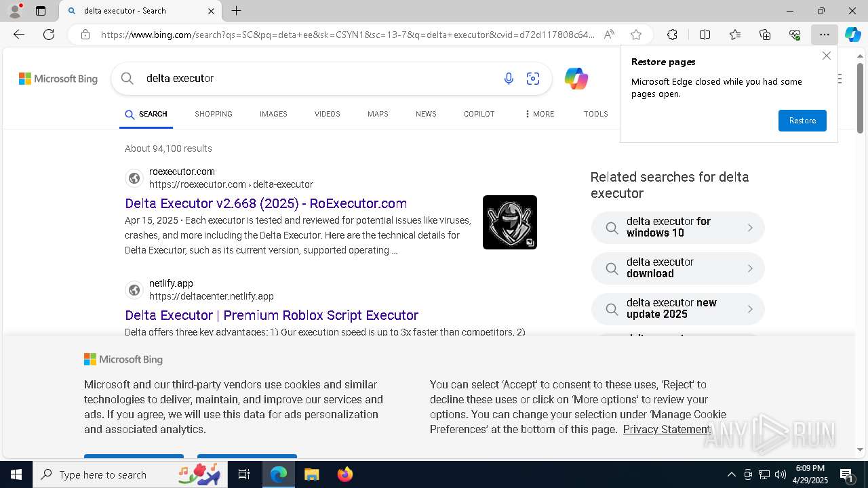
Task: Open Edge Copilot sidebar icon
Action: tap(853, 35)
